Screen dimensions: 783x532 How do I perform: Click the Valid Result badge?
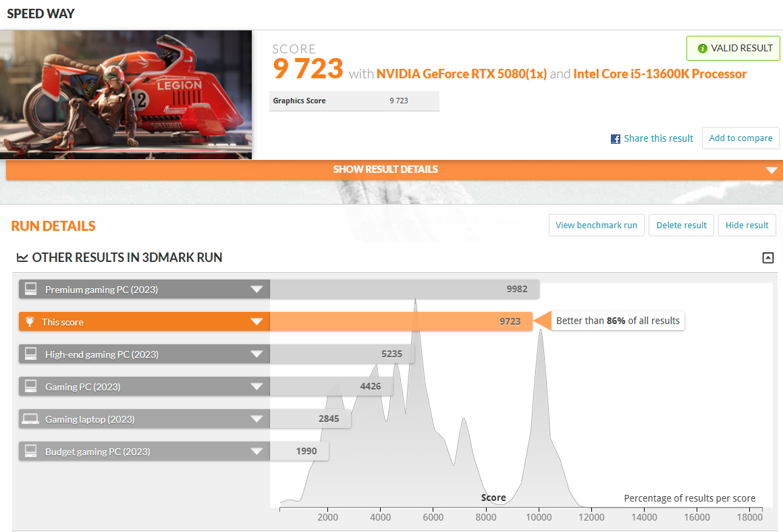733,49
